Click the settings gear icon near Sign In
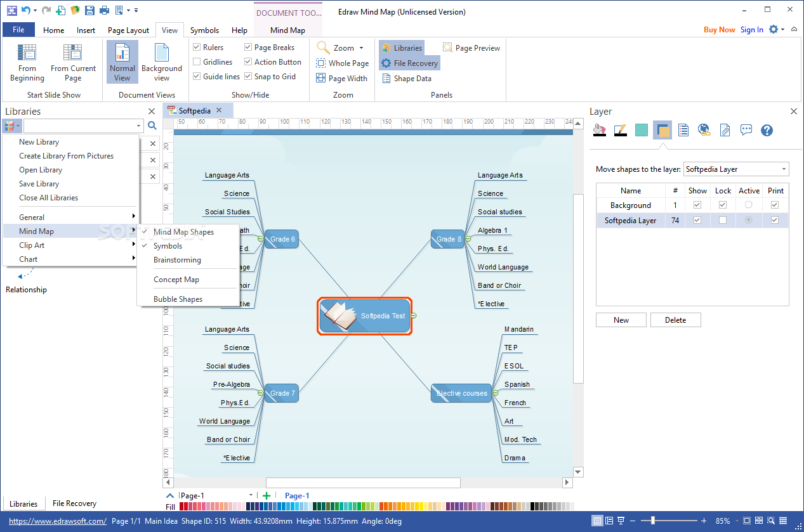Image resolution: width=804 pixels, height=532 pixels. coord(773,30)
